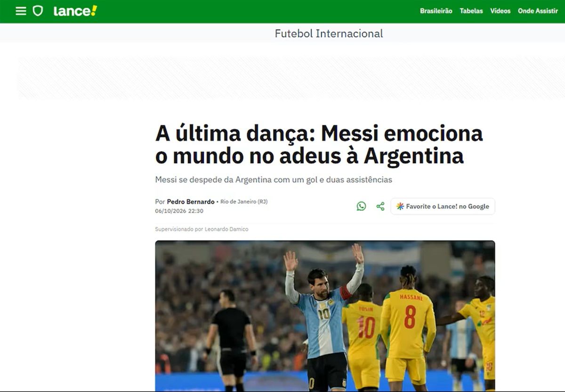The width and height of the screenshot is (565, 392).
Task: Click the Futebol Internacional section heading
Action: pos(329,33)
